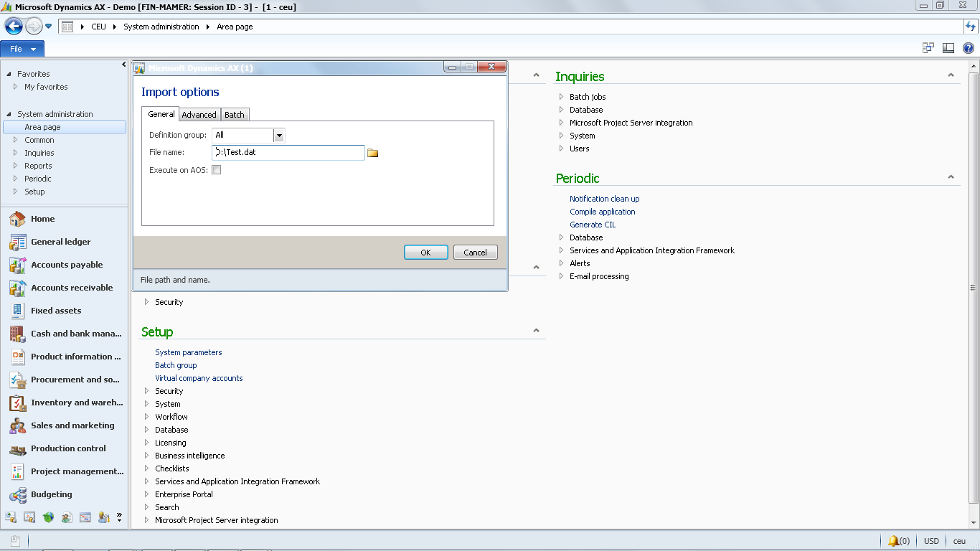Open the Inventory and warehouse module icon
This screenshot has width=980, height=551.
tap(17, 402)
